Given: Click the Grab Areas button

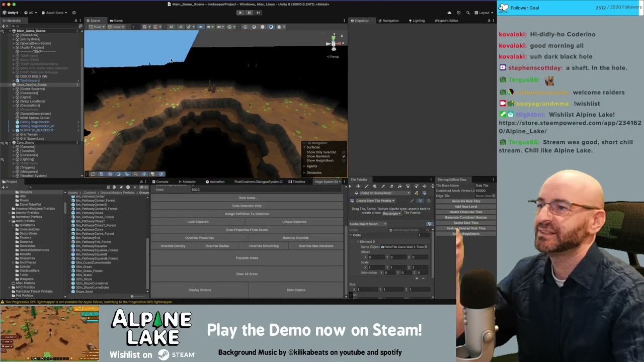Looking at the screenshot, I should [247, 198].
